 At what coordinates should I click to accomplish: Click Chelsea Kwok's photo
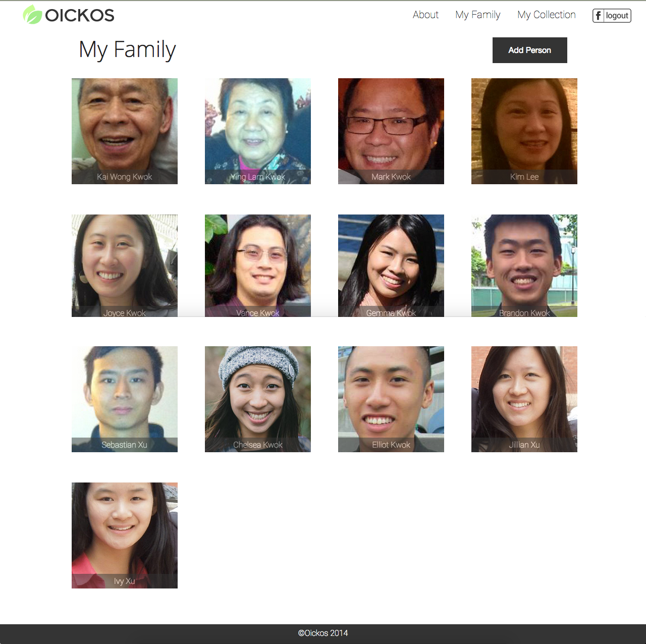258,399
